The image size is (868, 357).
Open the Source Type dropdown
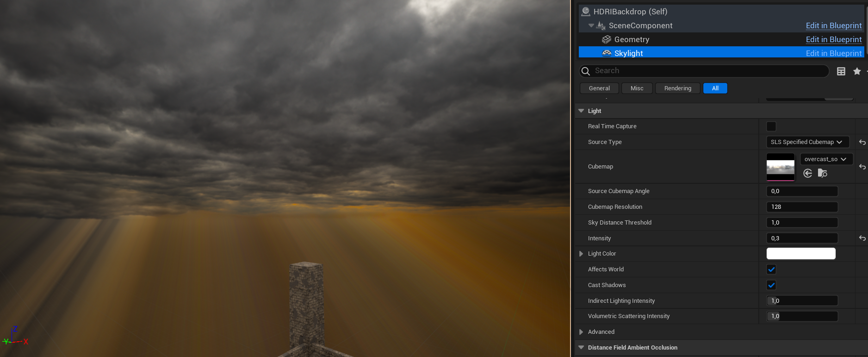(x=808, y=142)
